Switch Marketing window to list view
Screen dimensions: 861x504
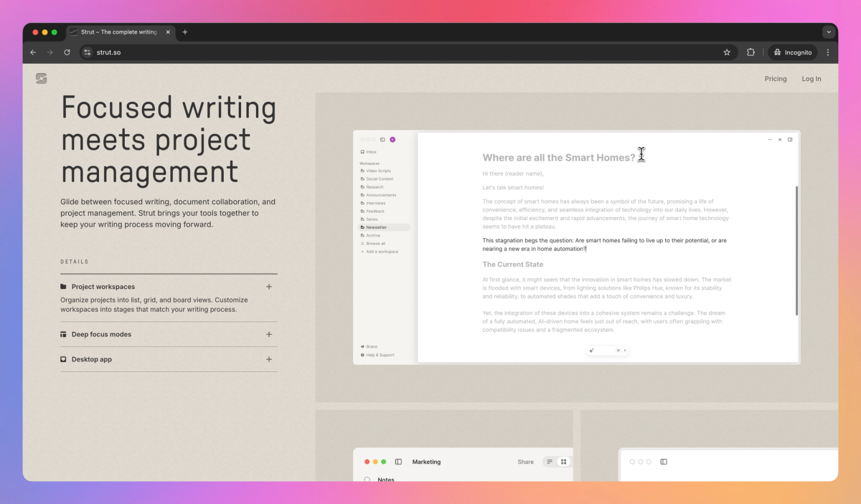click(x=550, y=462)
